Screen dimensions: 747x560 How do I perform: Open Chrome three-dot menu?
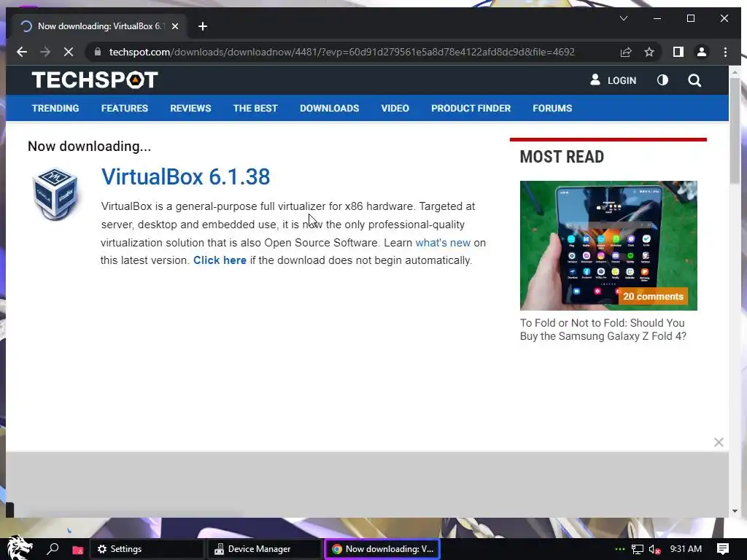[725, 52]
